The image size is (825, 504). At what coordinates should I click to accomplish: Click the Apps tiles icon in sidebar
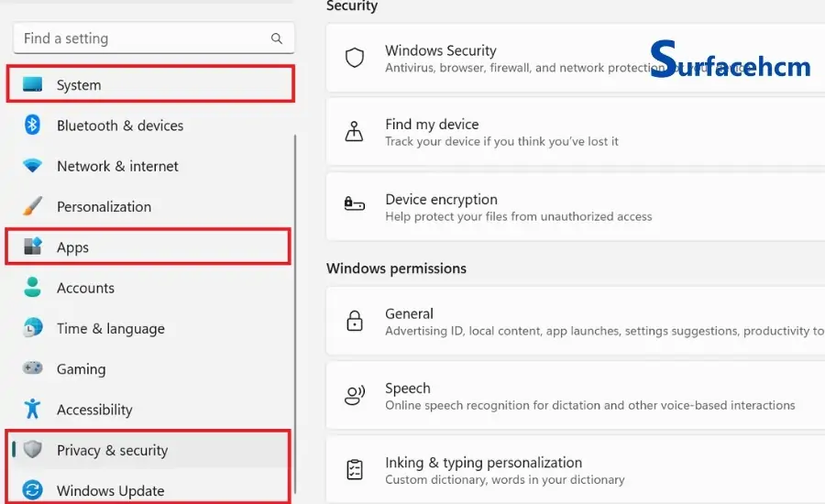click(x=33, y=247)
